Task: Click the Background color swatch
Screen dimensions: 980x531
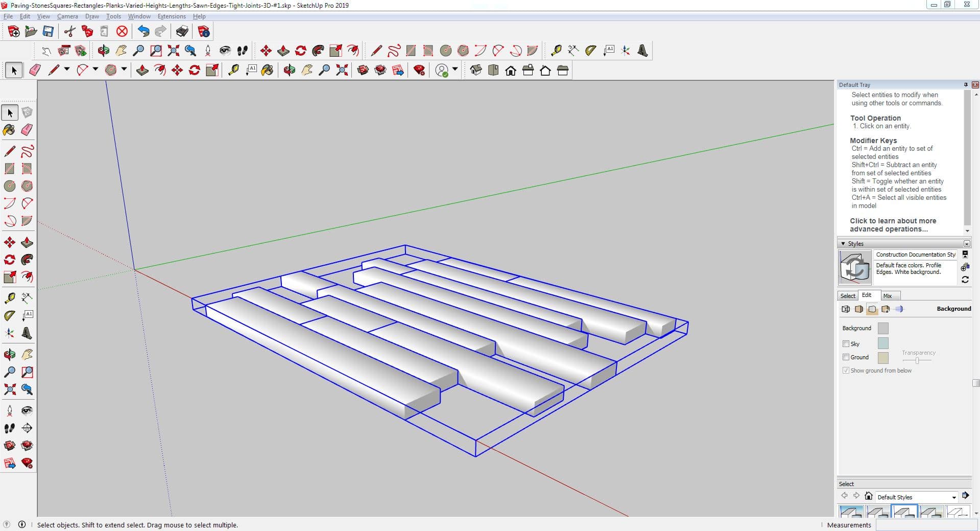Action: [x=883, y=328]
